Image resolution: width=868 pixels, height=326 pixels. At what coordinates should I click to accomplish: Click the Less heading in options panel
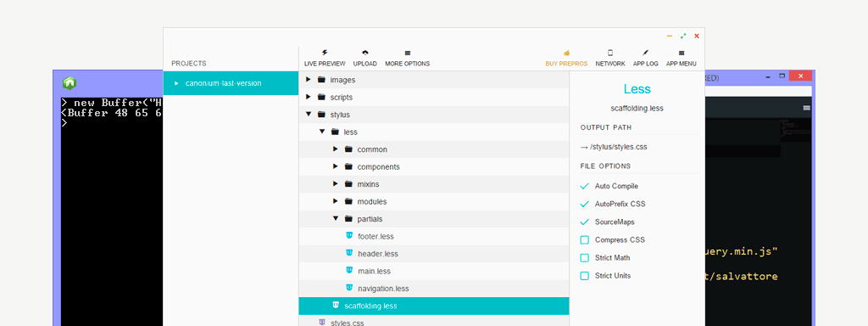(x=637, y=89)
